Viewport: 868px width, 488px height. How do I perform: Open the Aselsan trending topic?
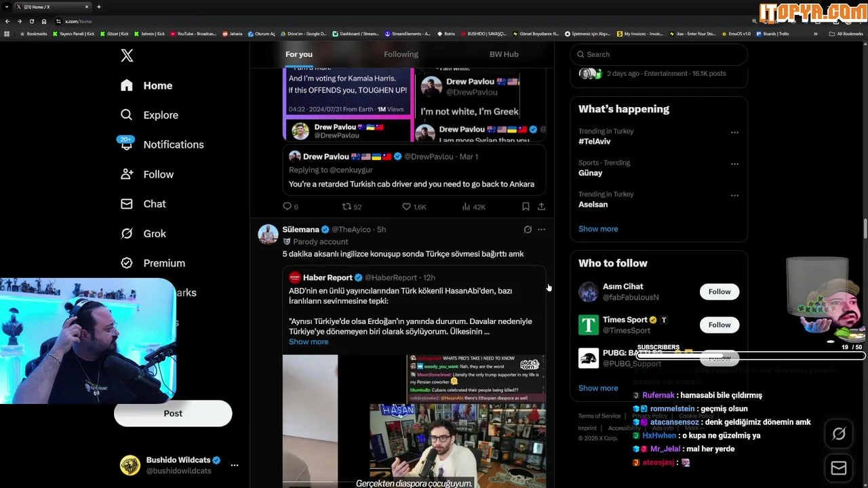[x=593, y=205]
